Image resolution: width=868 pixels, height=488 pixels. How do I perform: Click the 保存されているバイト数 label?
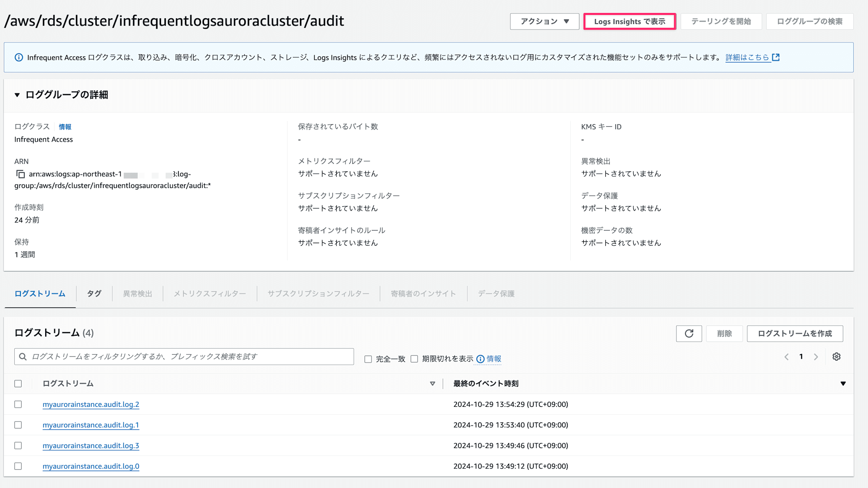338,127
